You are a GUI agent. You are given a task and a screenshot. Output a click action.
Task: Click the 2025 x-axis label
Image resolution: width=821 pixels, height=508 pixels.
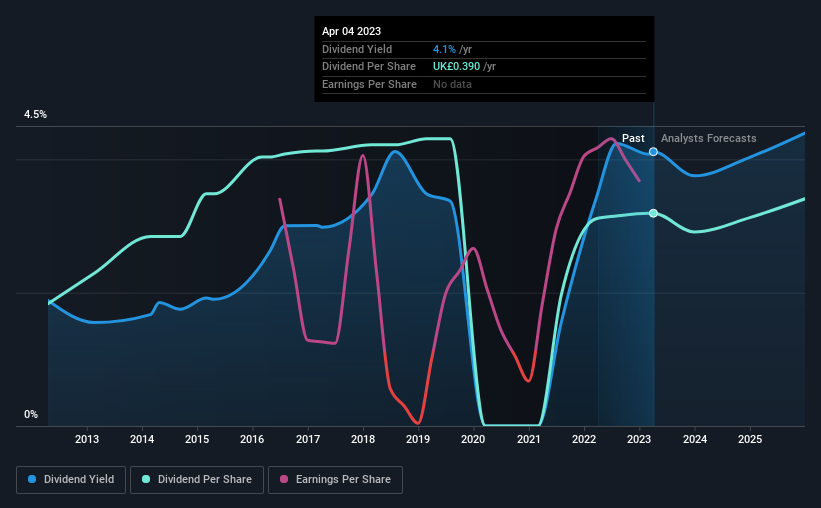point(750,439)
